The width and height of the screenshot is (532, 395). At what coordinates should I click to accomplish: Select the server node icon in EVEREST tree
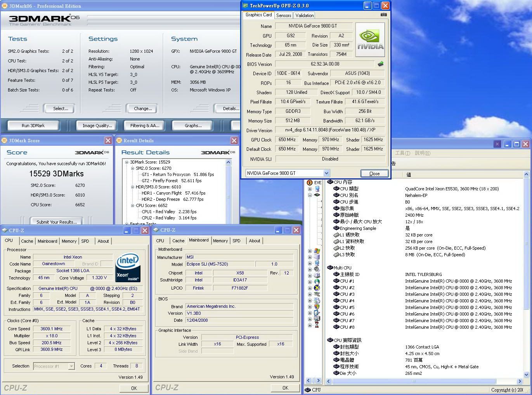(317, 257)
